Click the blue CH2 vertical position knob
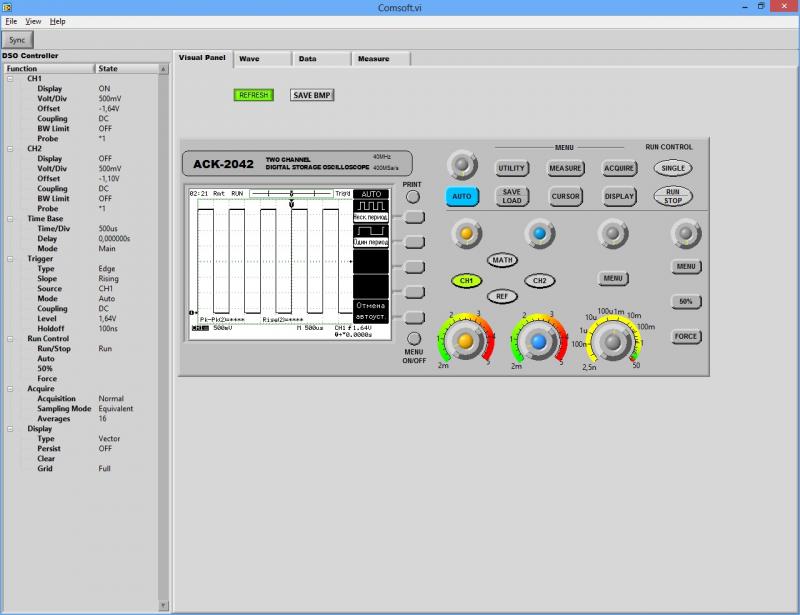This screenshot has height=615, width=800. pyautogui.click(x=540, y=234)
